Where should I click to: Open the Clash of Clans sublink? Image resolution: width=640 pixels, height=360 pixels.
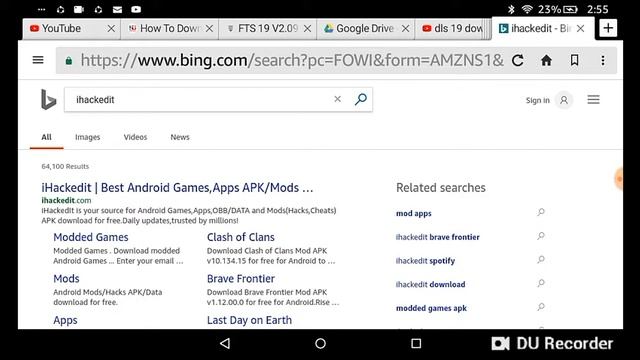(240, 237)
